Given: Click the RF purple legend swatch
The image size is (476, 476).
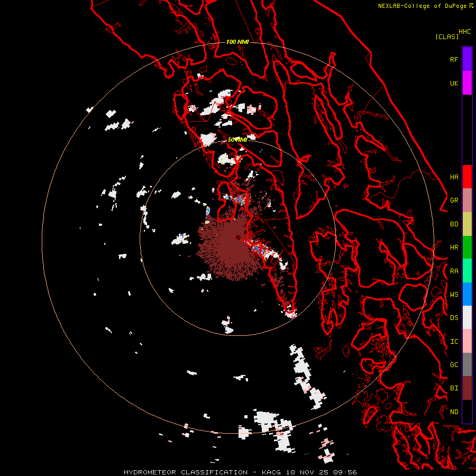Looking at the screenshot, I should [467, 59].
